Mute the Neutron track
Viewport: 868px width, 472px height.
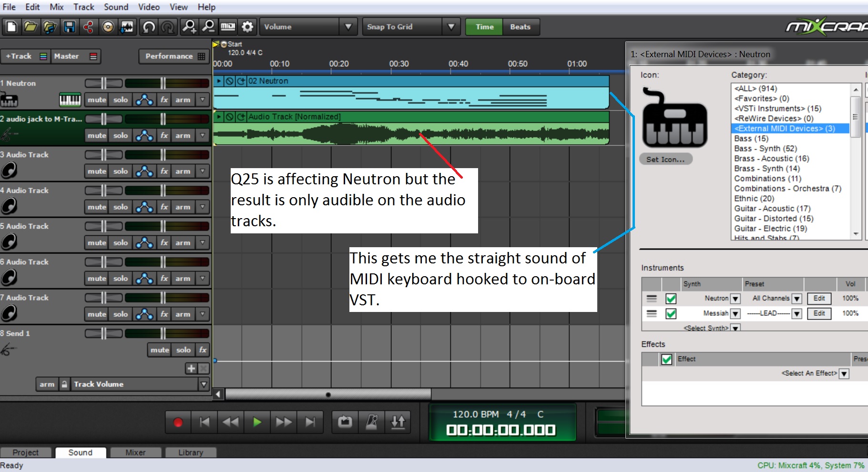click(x=97, y=100)
